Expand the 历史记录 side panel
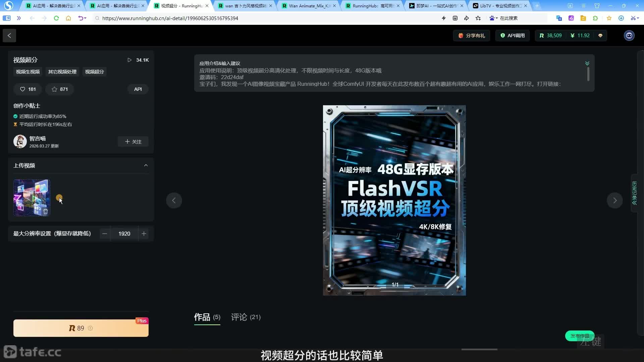Image resolution: width=644 pixels, height=362 pixels. (x=634, y=193)
